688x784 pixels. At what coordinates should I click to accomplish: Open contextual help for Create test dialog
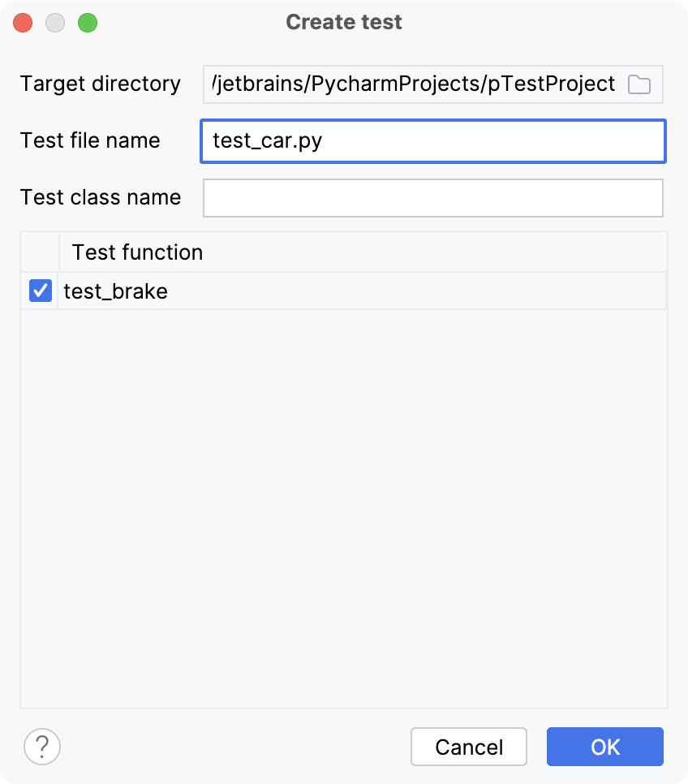tap(40, 747)
